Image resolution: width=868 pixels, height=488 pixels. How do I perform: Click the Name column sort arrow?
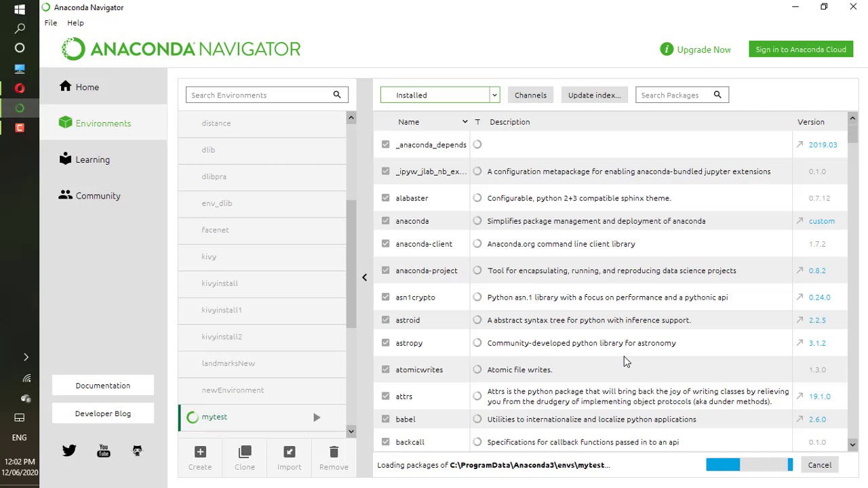pyautogui.click(x=465, y=122)
